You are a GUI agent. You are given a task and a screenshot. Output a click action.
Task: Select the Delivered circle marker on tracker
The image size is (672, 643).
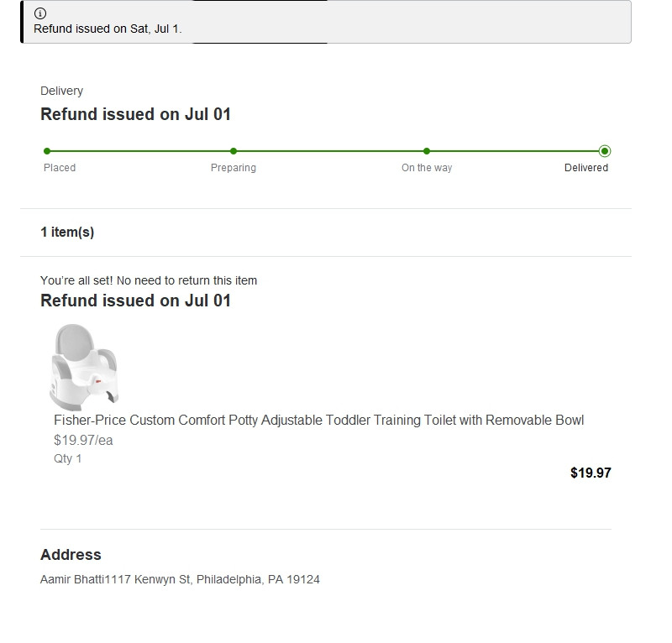[x=605, y=151]
